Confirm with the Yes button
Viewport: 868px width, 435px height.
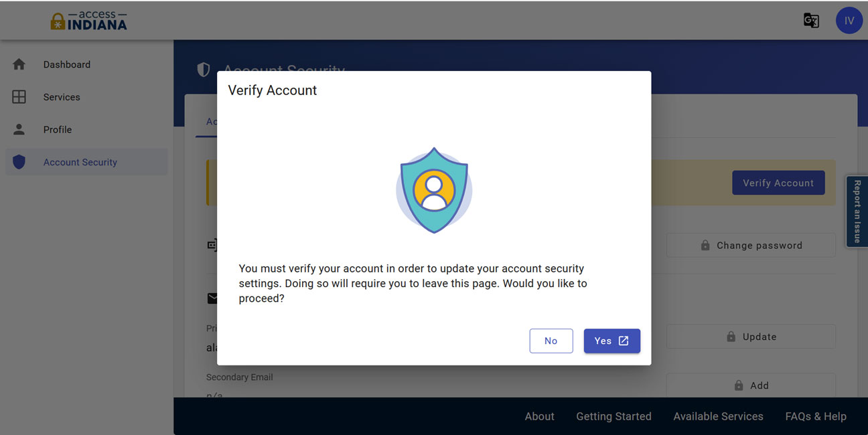tap(611, 341)
